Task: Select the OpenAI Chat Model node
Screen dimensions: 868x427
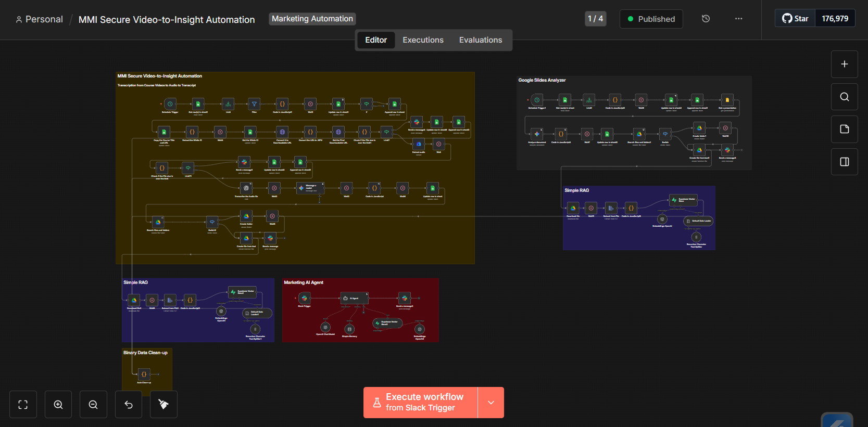Action: 325,327
